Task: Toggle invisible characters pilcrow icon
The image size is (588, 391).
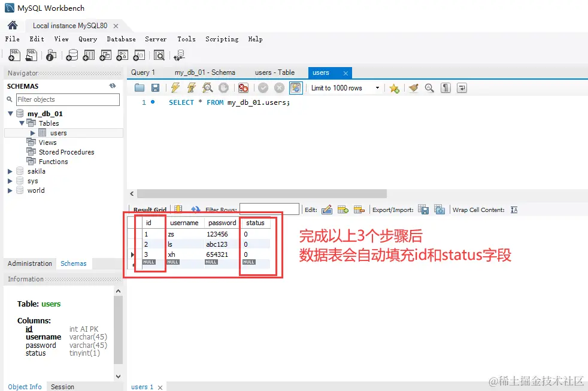Action: [x=445, y=88]
